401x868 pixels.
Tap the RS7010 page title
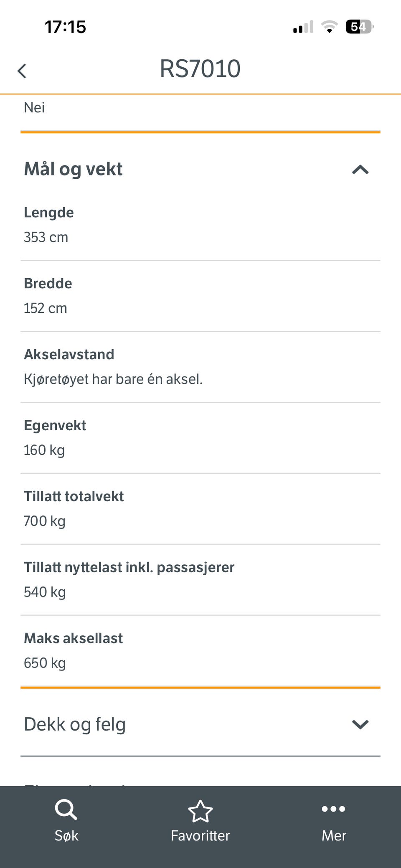point(200,69)
